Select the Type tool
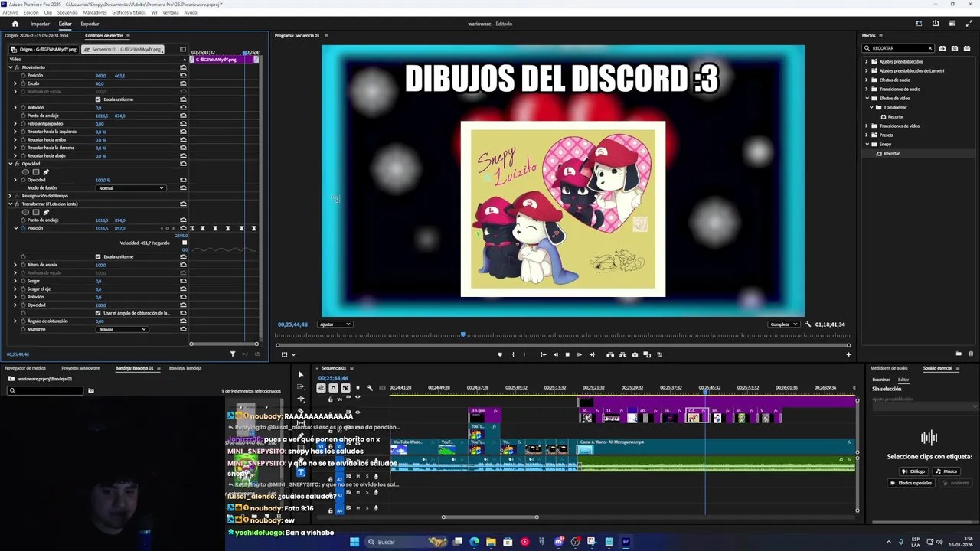 coord(300,472)
